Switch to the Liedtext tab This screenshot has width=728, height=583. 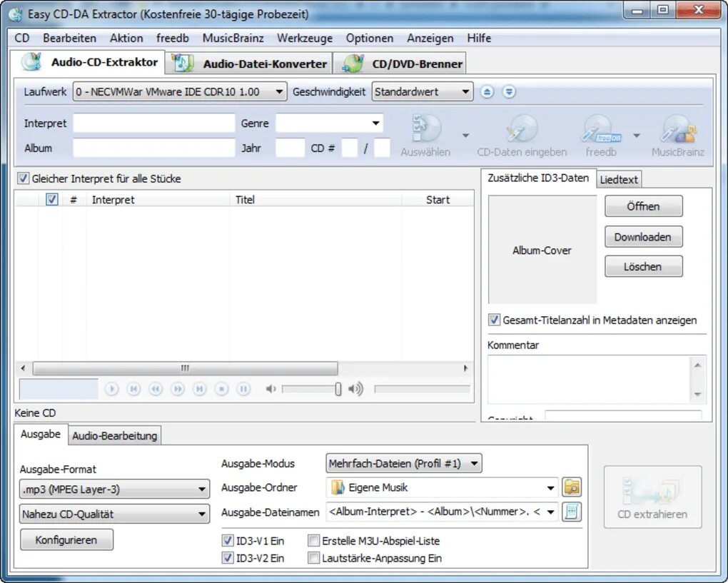pyautogui.click(x=619, y=180)
